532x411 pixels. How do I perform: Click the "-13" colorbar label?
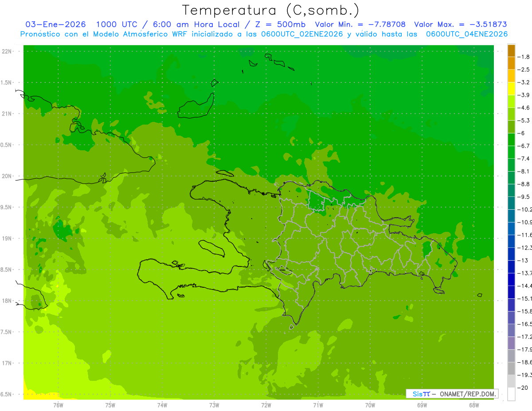coord(523,260)
